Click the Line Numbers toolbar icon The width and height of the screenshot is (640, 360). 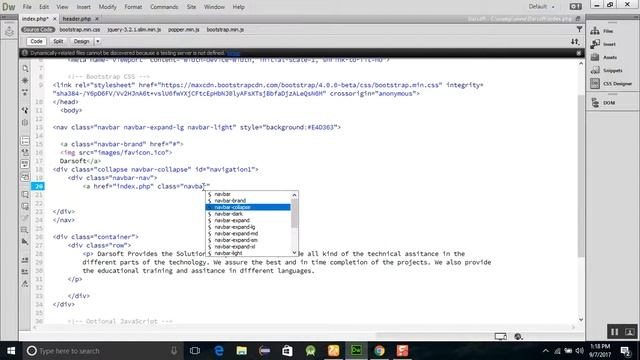[25, 141]
